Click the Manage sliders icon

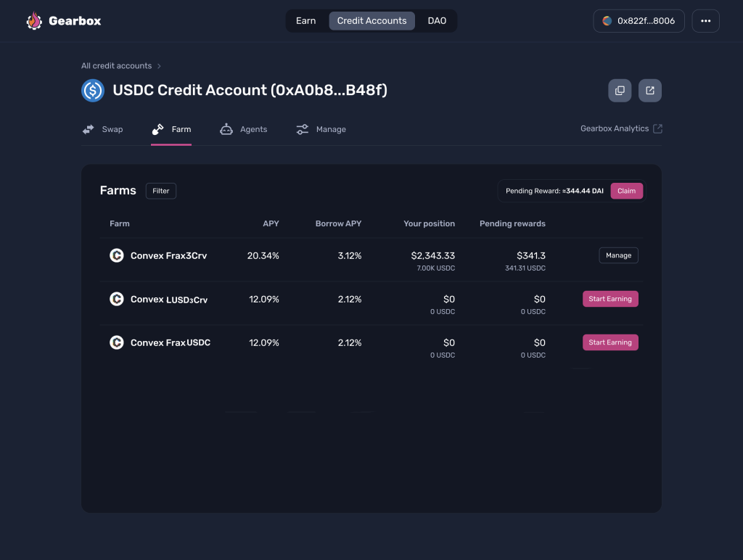[x=303, y=129]
